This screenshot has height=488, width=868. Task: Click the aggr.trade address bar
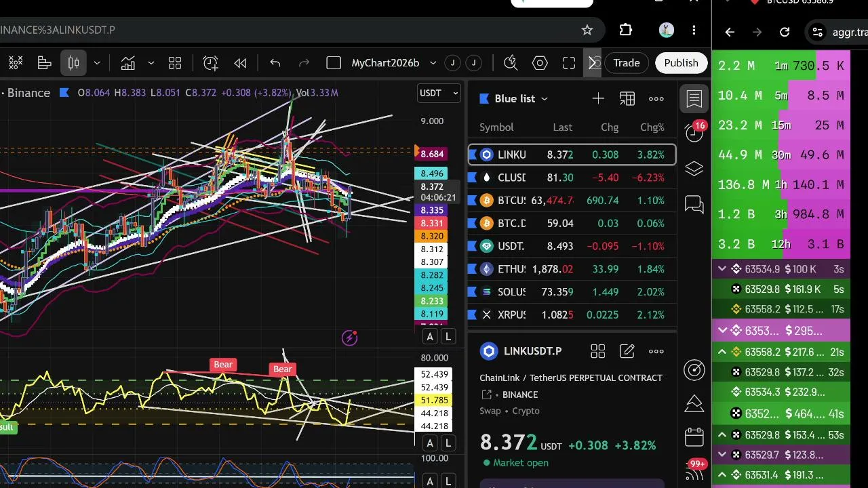tap(837, 32)
